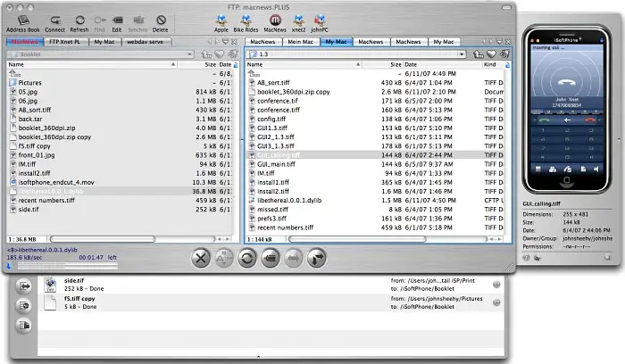Select conference.tif in right pane
Image resolution: width=625 pixels, height=364 pixels.
375,101
